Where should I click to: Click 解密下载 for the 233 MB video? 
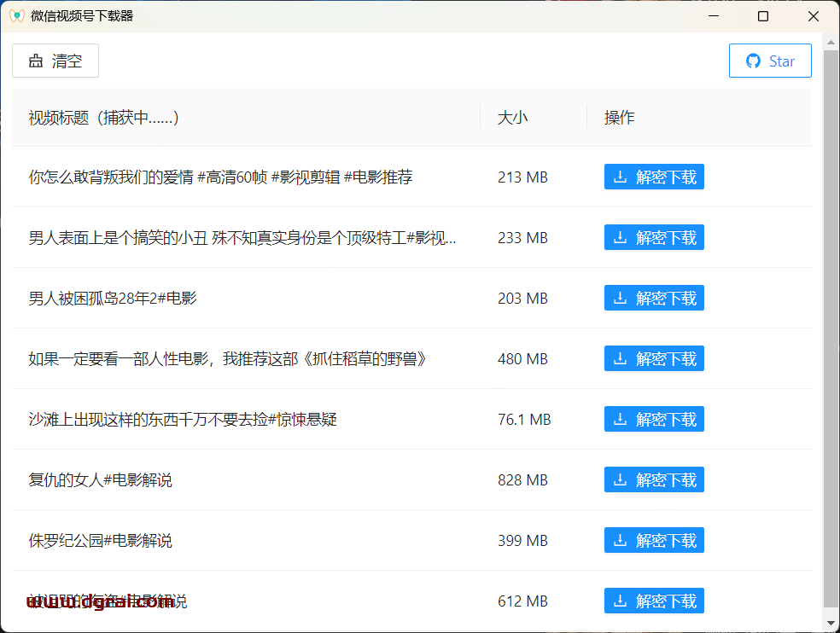654,237
